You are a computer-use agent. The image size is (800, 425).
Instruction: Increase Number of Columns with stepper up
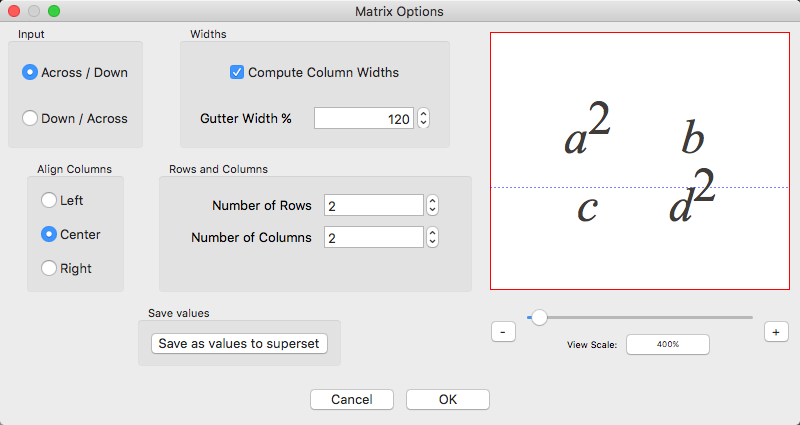[433, 233]
